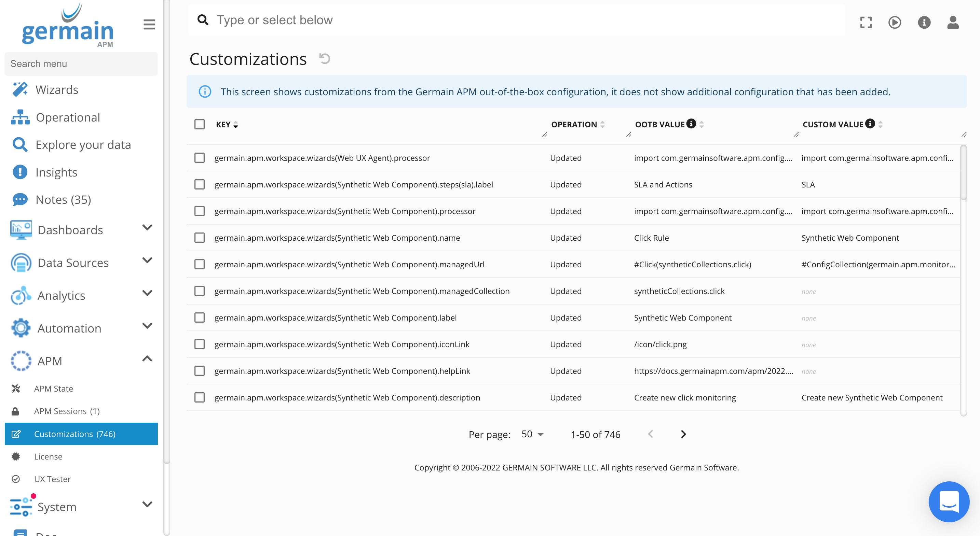
Task: Select the Web UX Agent processor row checkbox
Action: 199,158
